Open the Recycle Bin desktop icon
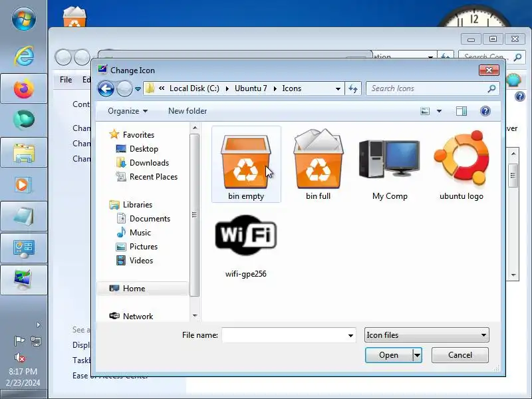 tap(74, 16)
